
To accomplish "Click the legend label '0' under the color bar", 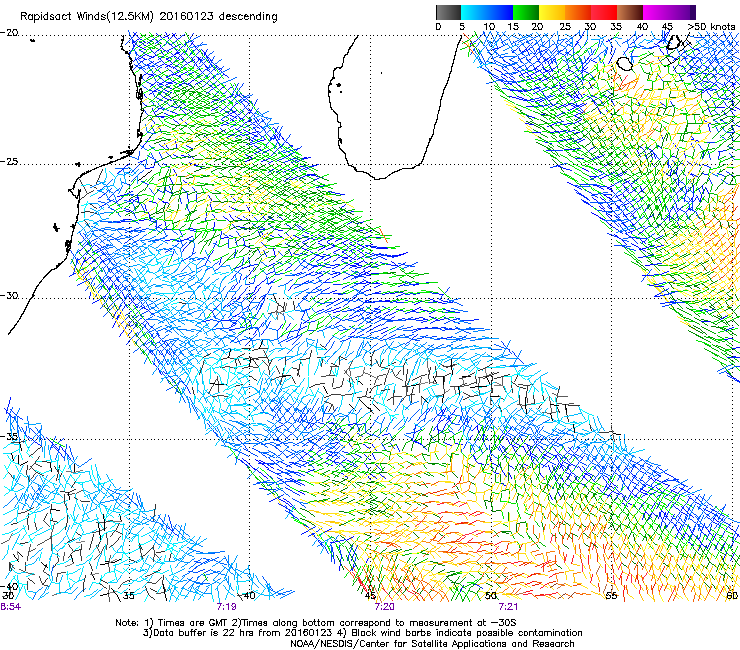I will (438, 27).
